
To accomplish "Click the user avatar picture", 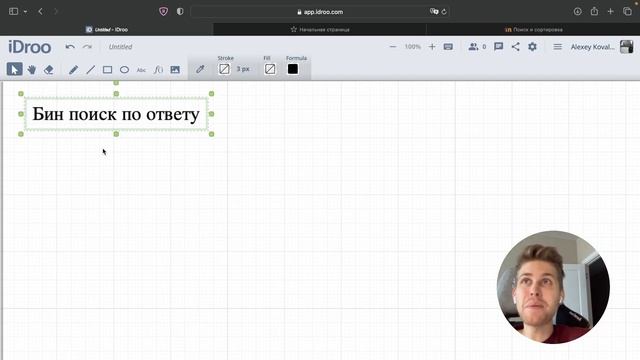I will click(x=627, y=47).
